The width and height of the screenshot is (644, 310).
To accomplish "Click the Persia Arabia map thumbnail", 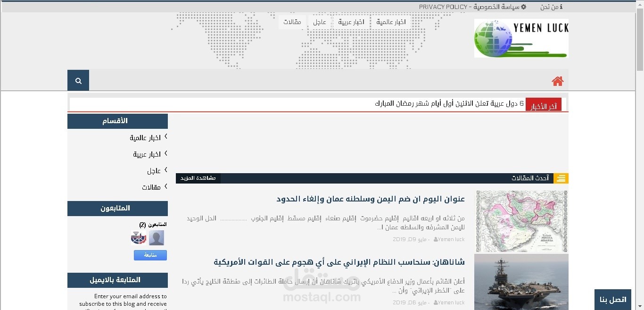I will click(521, 221).
